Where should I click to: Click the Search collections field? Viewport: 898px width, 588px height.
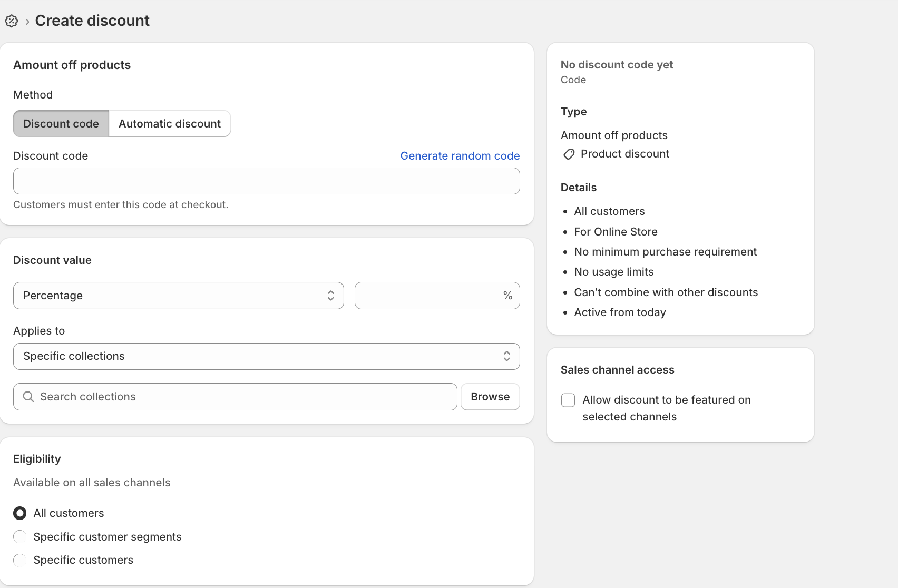(235, 396)
